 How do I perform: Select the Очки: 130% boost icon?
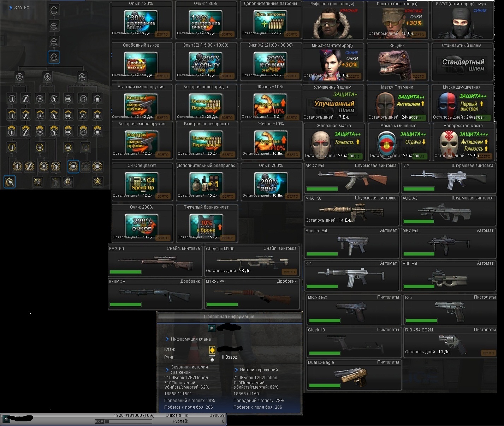[x=206, y=22]
